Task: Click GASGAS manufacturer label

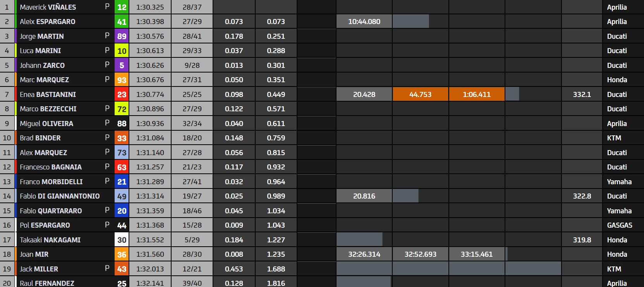Action: pos(619,225)
